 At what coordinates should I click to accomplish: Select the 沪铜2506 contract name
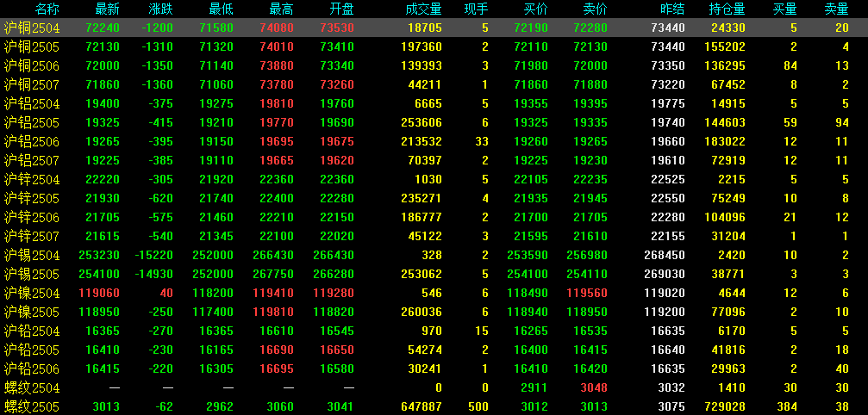pyautogui.click(x=32, y=65)
